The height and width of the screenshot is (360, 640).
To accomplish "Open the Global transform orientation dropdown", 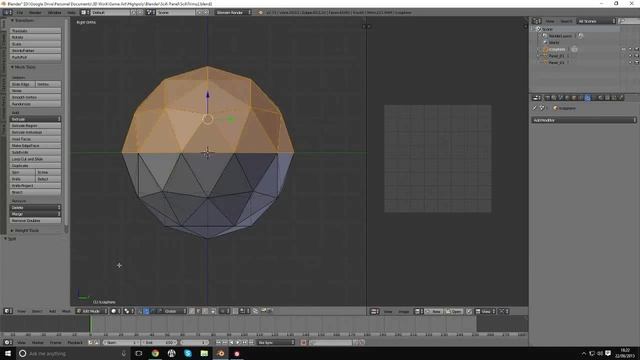I will coord(176,311).
